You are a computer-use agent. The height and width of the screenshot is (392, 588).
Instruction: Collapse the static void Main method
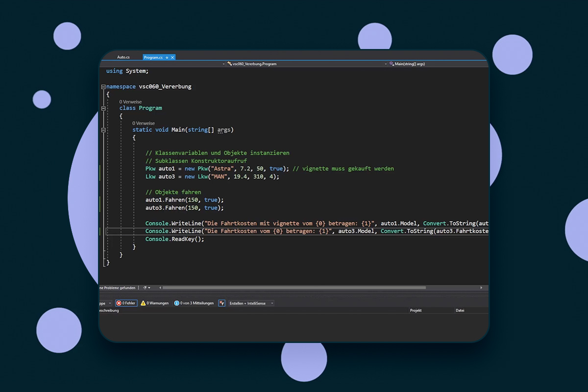coord(103,130)
